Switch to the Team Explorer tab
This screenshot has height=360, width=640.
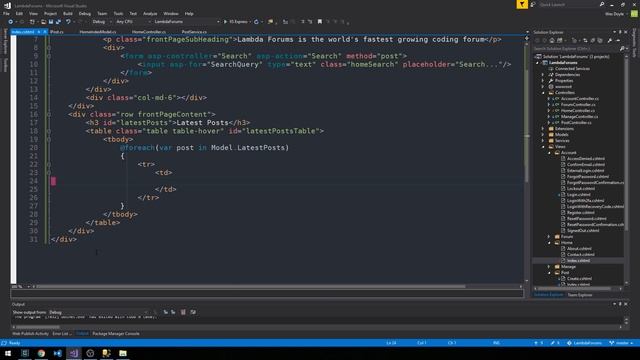pyautogui.click(x=580, y=295)
